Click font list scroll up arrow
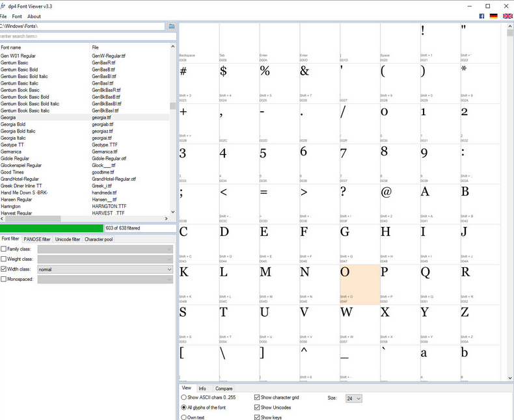 coord(173,47)
